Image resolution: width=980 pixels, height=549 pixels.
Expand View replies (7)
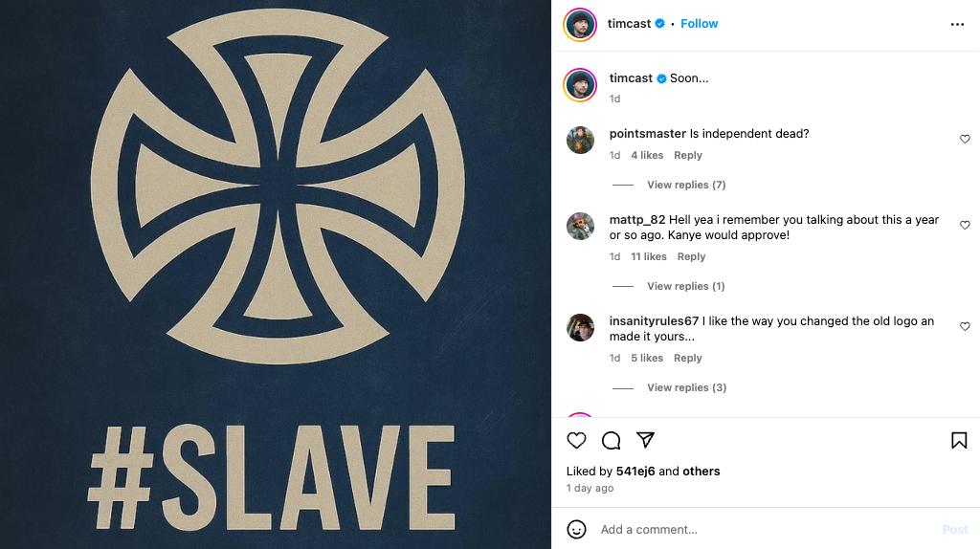click(686, 185)
